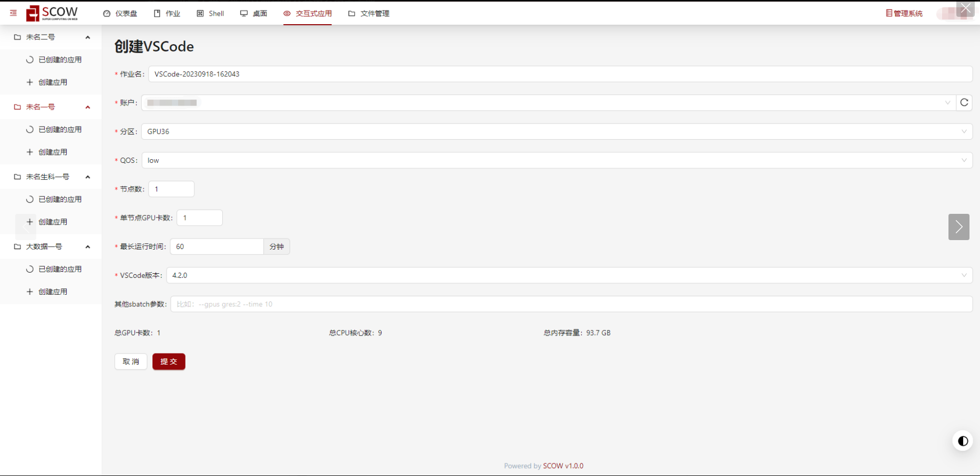
Task: Click the folder icon beside 未名二号
Action: [17, 37]
